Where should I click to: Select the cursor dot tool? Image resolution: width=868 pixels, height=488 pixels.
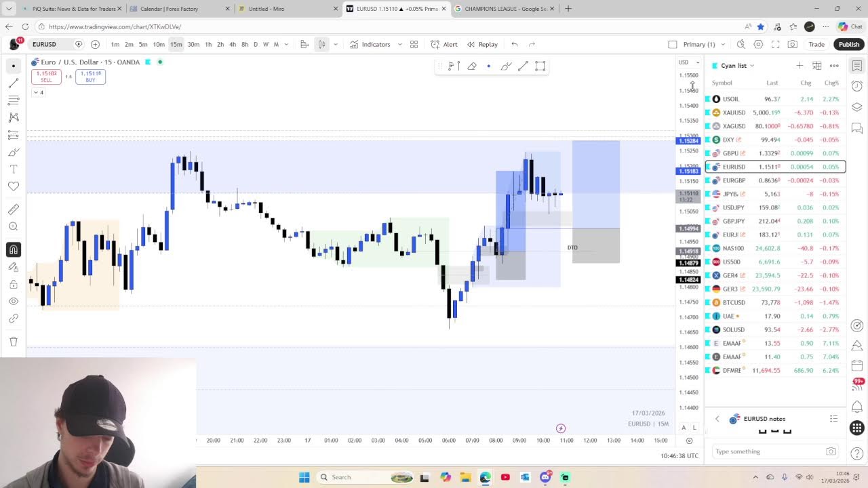[x=14, y=66]
